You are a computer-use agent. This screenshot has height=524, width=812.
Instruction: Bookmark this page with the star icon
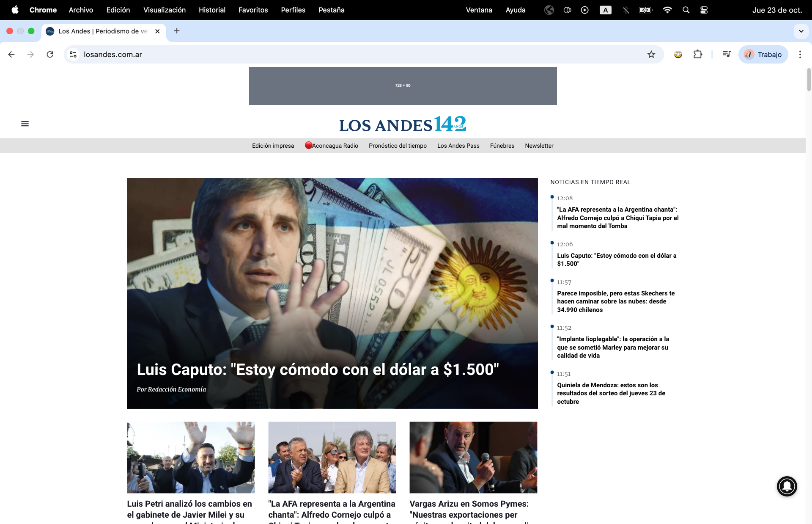click(651, 54)
